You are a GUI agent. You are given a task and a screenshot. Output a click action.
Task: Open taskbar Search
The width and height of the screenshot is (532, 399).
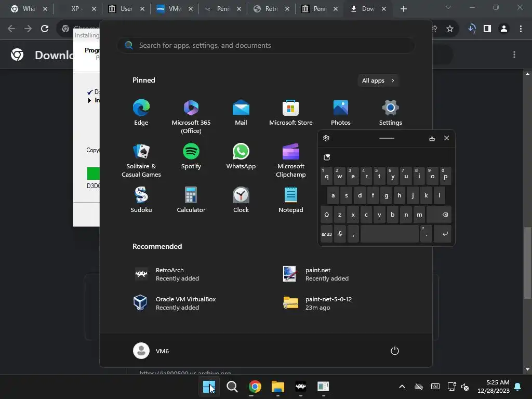tap(232, 387)
